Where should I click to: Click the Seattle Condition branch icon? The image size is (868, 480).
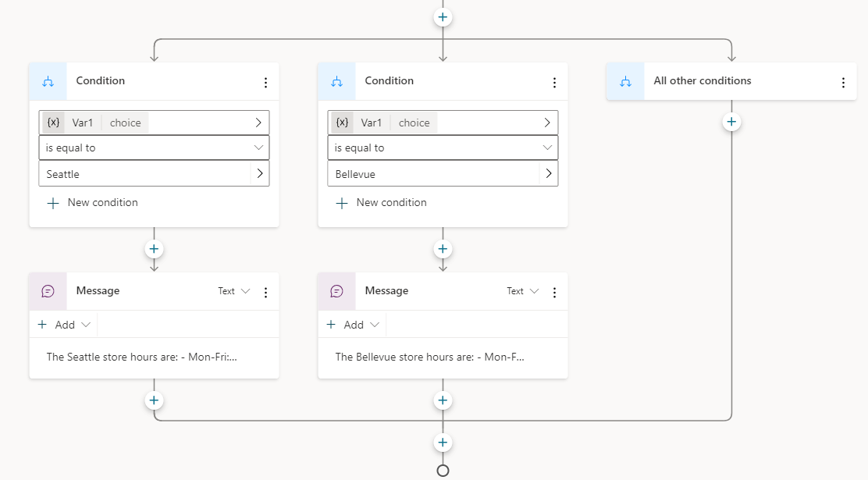point(48,81)
